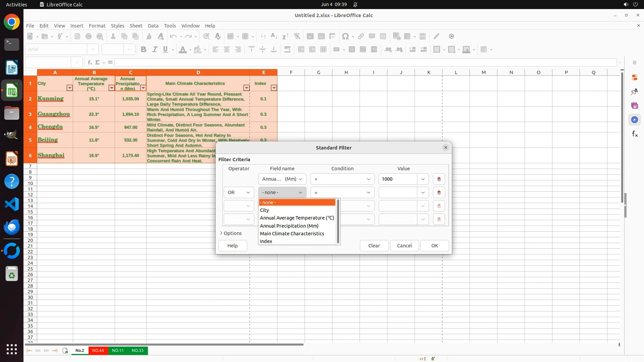The image size is (644, 362).
Task: Open Navigator sidebar icon
Action: [635, 120]
